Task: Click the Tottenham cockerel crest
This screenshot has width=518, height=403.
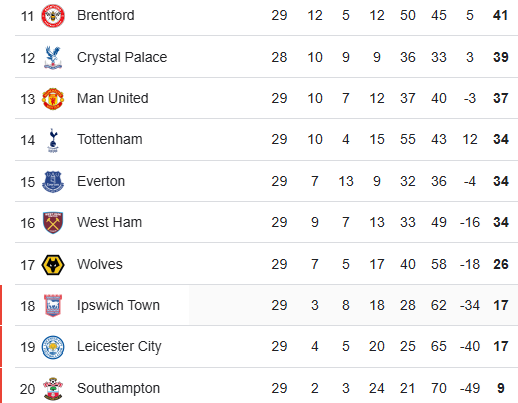Action: [x=53, y=140]
